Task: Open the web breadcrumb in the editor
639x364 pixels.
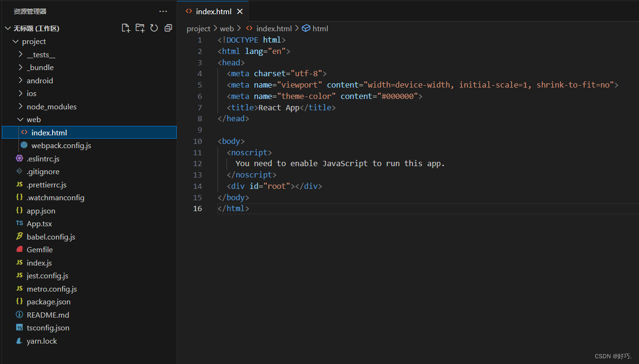Action: pos(227,28)
